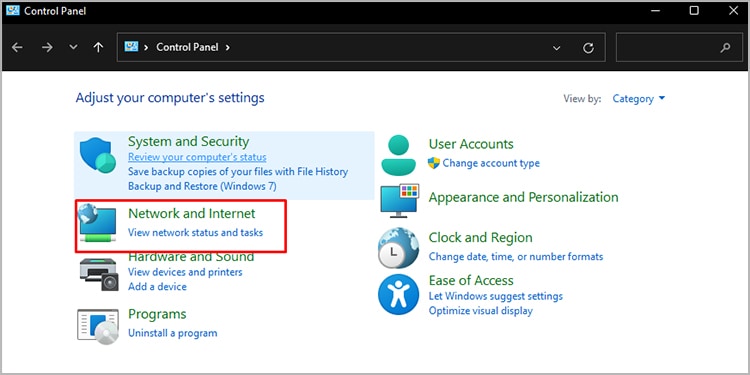Expand chevron after Control Panel breadcrumb
Viewport: 750px width, 375px height.
[x=228, y=47]
